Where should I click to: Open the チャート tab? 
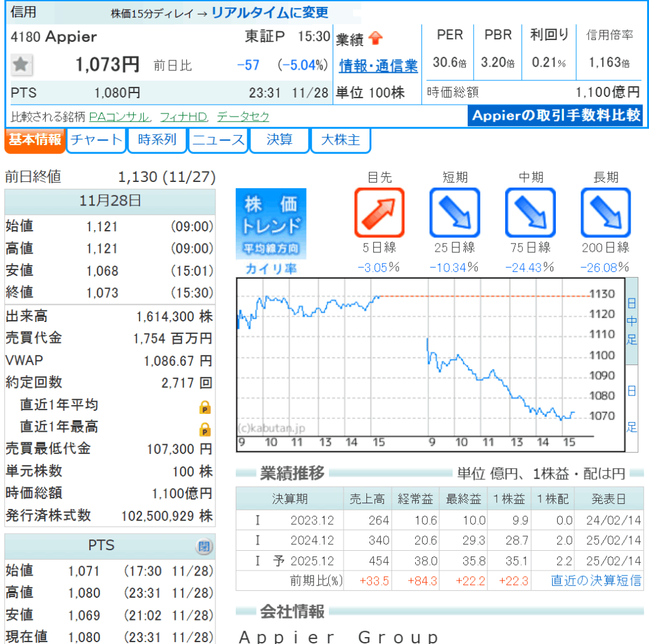(96, 140)
